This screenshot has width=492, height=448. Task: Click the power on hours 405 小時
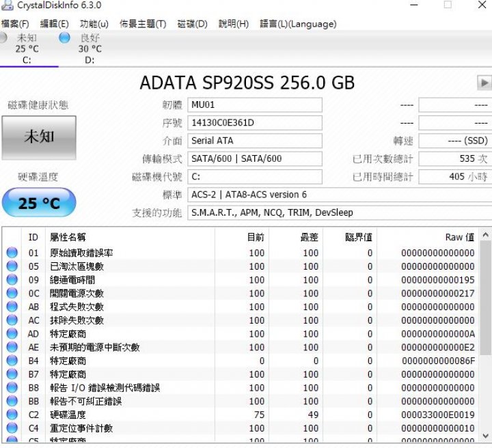point(455,177)
